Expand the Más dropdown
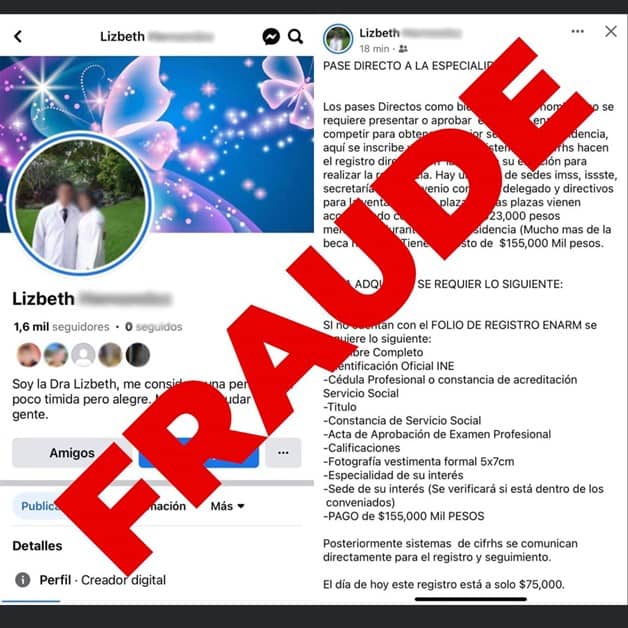Image resolution: width=628 pixels, height=628 pixels. (227, 506)
